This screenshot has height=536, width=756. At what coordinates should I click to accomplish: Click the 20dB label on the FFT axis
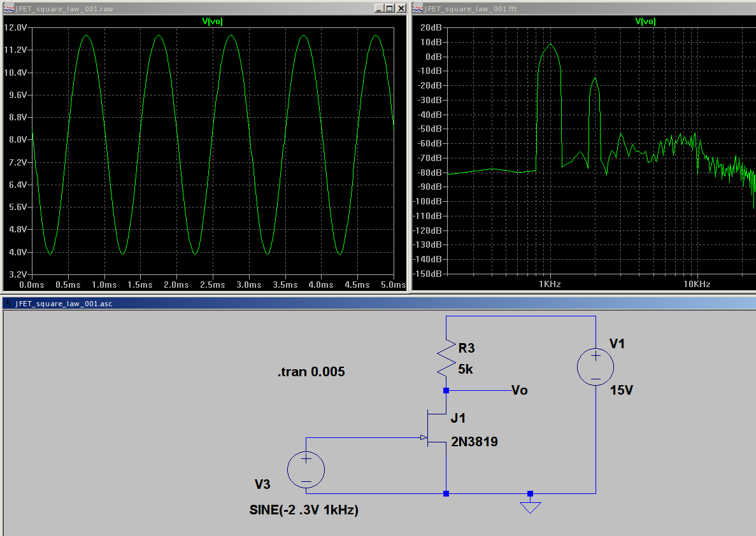[431, 27]
